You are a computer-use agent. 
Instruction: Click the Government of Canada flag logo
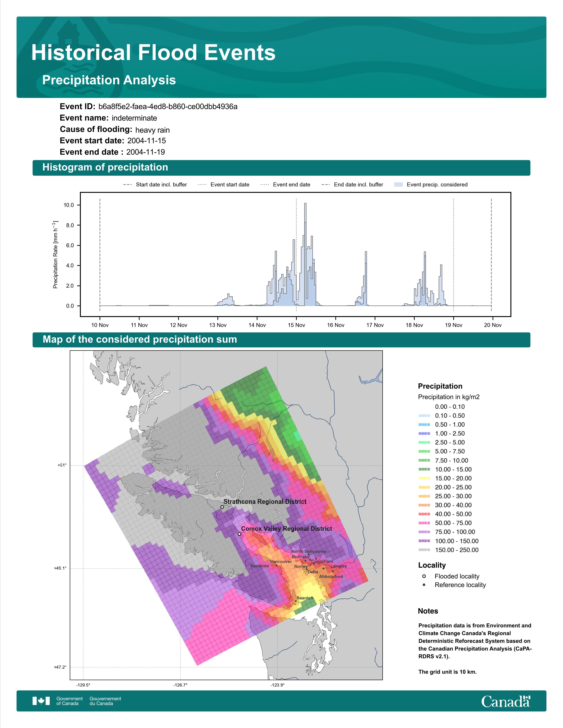point(41,701)
